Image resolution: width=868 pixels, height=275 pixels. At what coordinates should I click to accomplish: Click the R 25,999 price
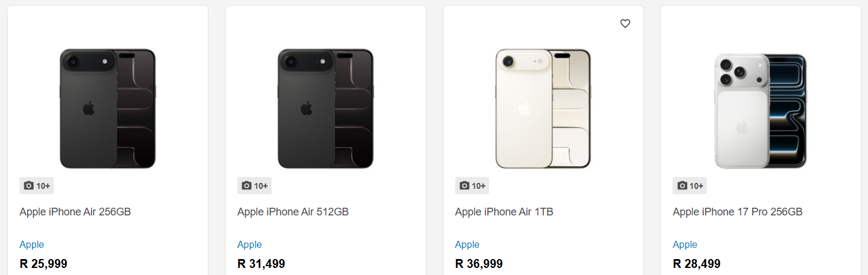44,264
